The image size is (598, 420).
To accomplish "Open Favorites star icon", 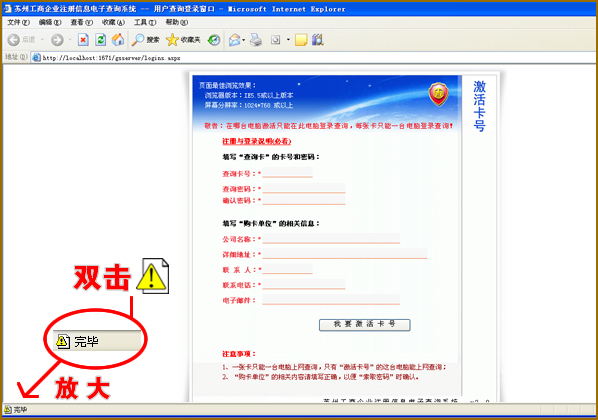I will [172, 40].
